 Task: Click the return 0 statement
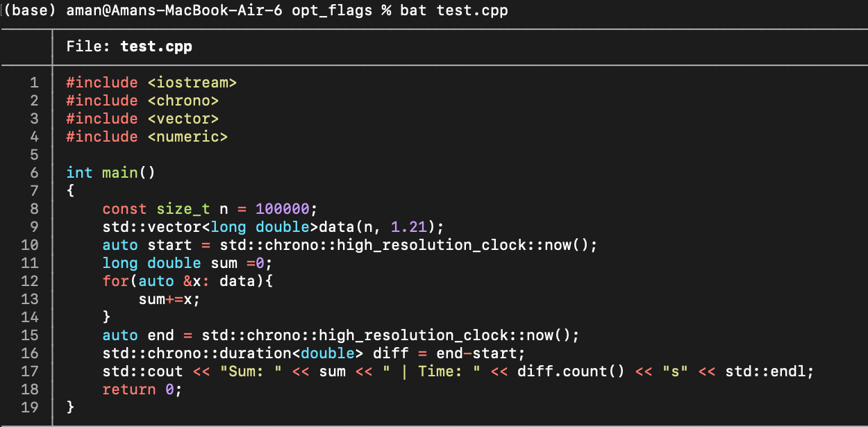point(141,390)
